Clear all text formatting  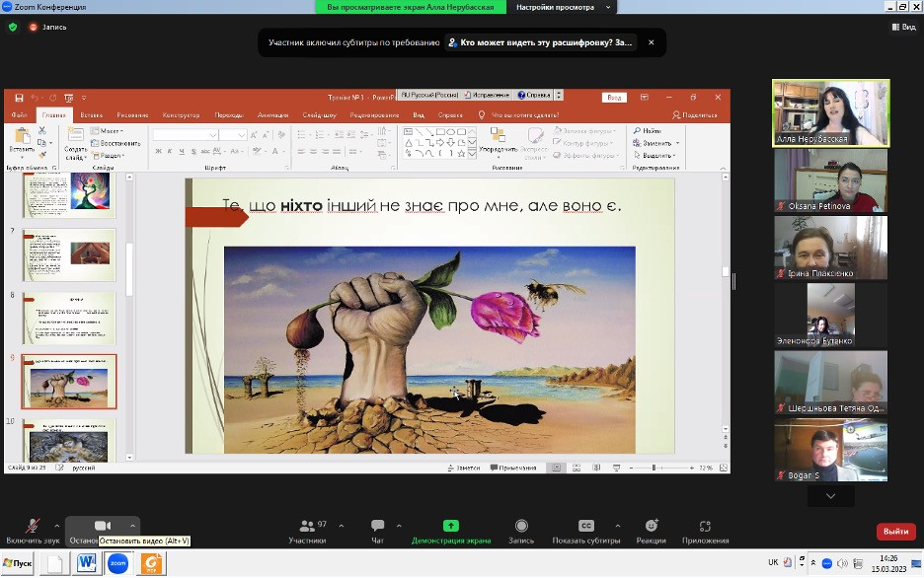click(x=281, y=135)
